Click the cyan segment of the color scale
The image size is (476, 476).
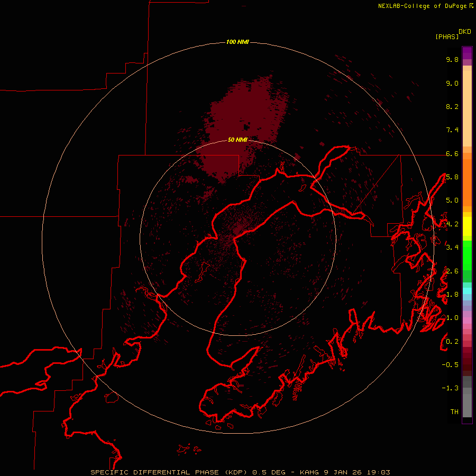[467, 291]
